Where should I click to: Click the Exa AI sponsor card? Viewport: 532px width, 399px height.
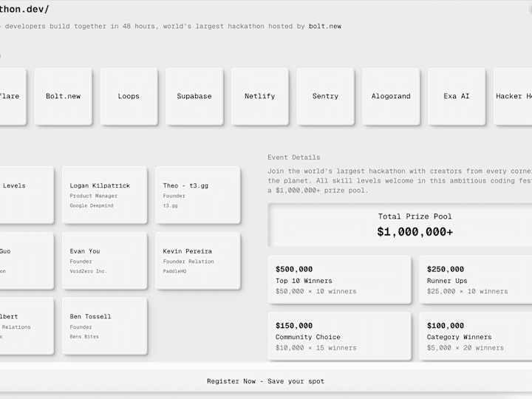[x=457, y=96]
